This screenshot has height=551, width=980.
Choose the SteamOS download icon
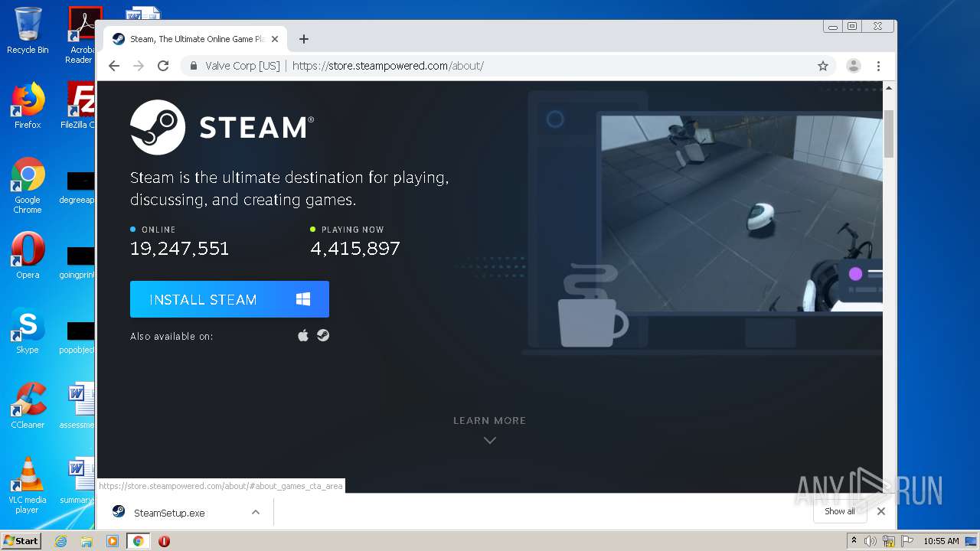323,335
